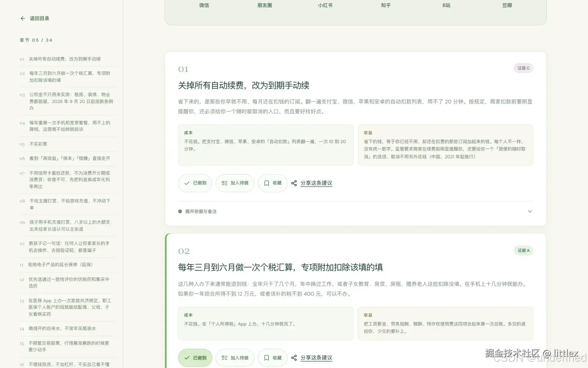Image resolution: width=588 pixels, height=368 pixels.
Task: Mark card 01 as 已做到
Action: click(195, 183)
